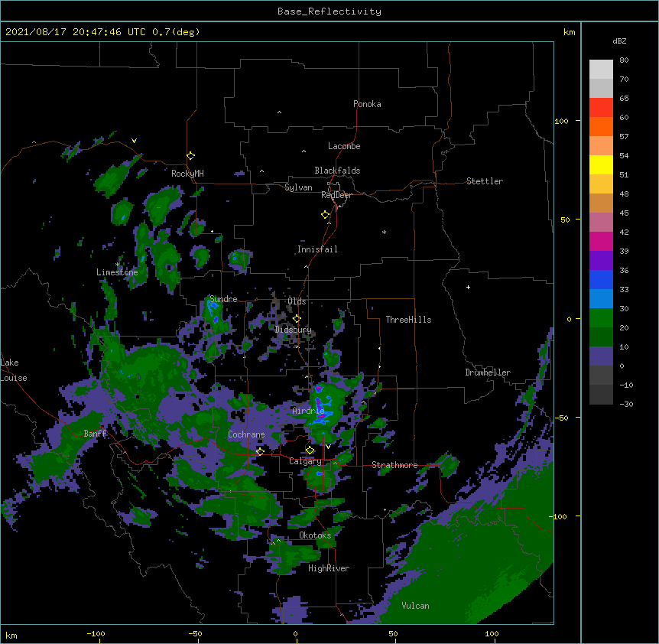Pick the purple swatch above 36 in legend
The height and width of the screenshot is (644, 659).
(x=601, y=261)
